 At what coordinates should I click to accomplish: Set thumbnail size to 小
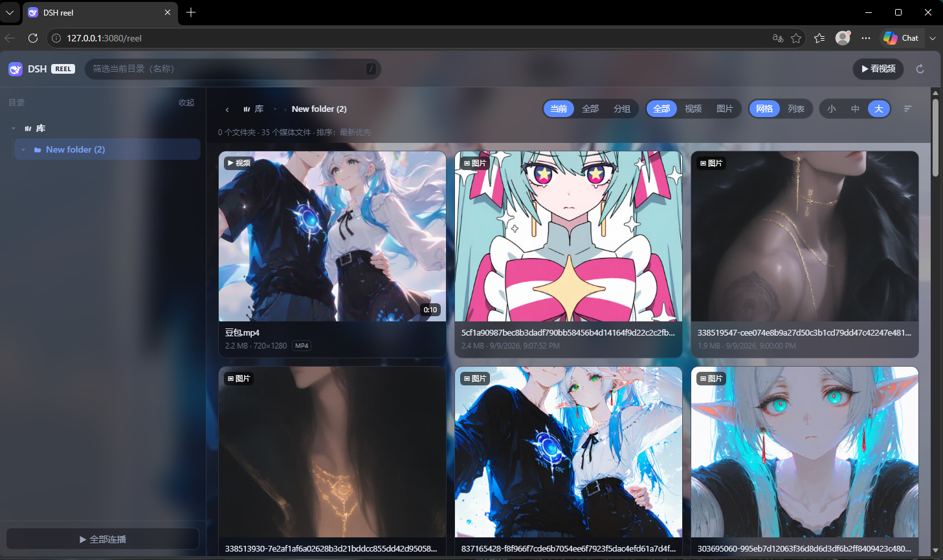click(832, 109)
